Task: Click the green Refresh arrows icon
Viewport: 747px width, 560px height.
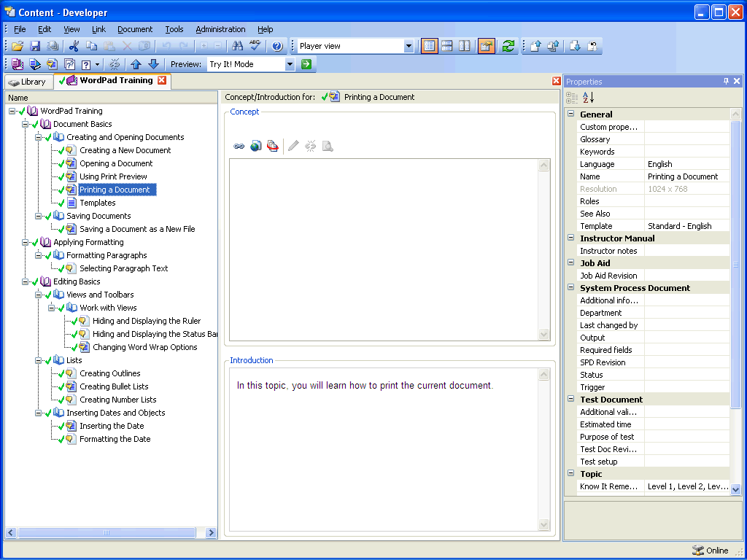Action: (x=508, y=46)
